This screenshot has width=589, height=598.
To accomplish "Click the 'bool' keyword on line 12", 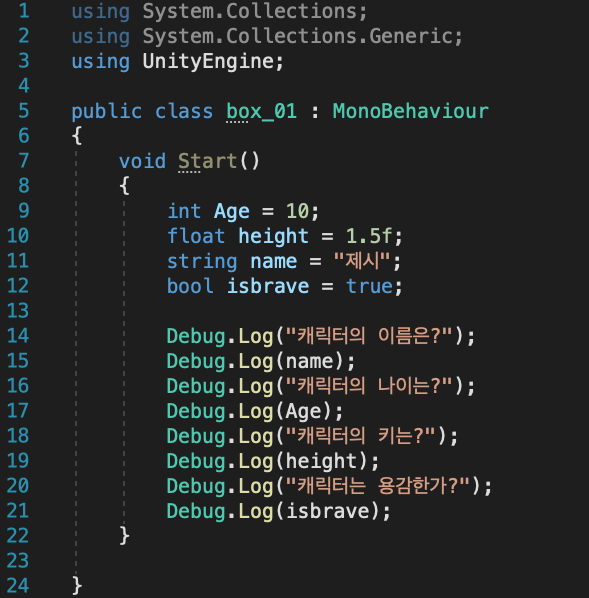I will coord(190,286).
